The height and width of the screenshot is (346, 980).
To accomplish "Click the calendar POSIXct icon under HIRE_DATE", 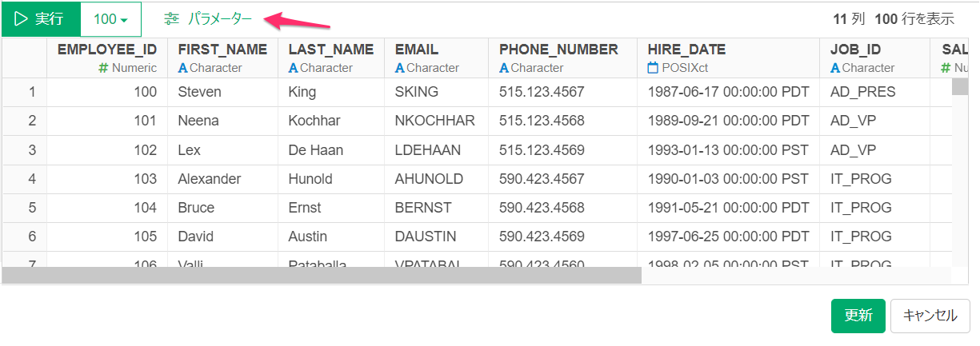I will 653,68.
